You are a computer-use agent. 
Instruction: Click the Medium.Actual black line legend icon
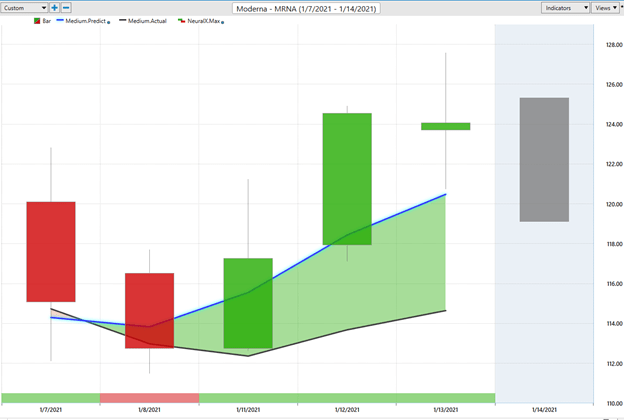[x=124, y=21]
